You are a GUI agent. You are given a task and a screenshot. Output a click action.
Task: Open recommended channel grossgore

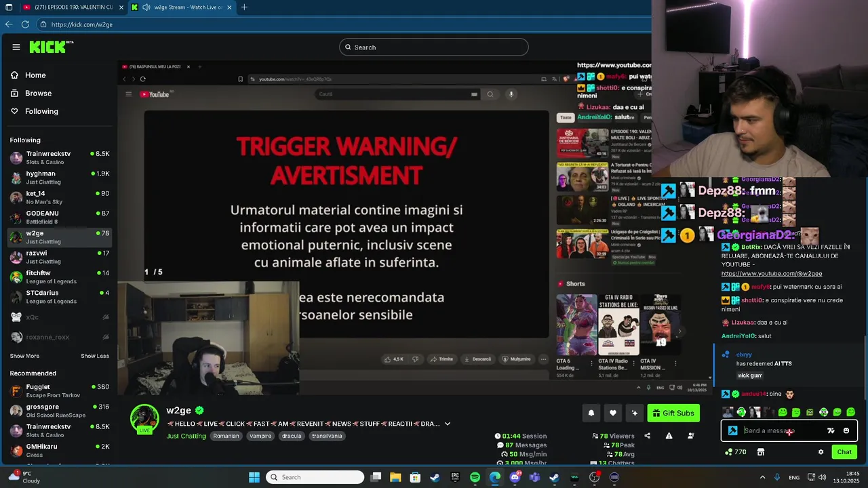pos(60,410)
